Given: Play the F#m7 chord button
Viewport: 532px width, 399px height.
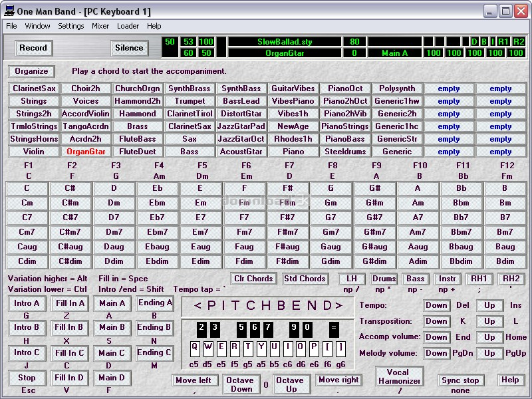Looking at the screenshot, I should click(x=287, y=233).
